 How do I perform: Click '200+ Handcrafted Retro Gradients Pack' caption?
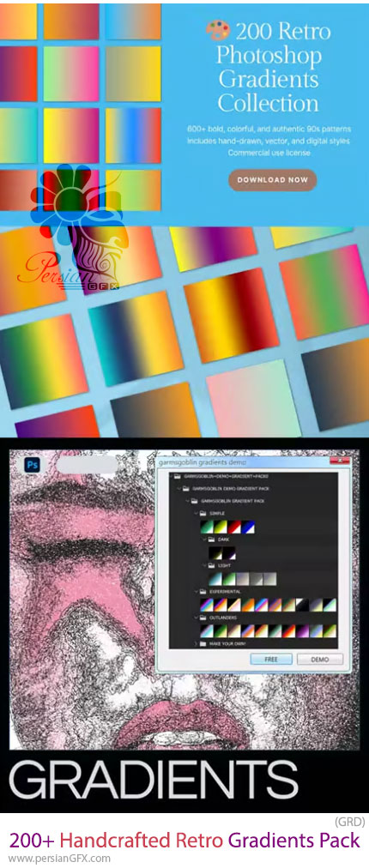[183, 841]
